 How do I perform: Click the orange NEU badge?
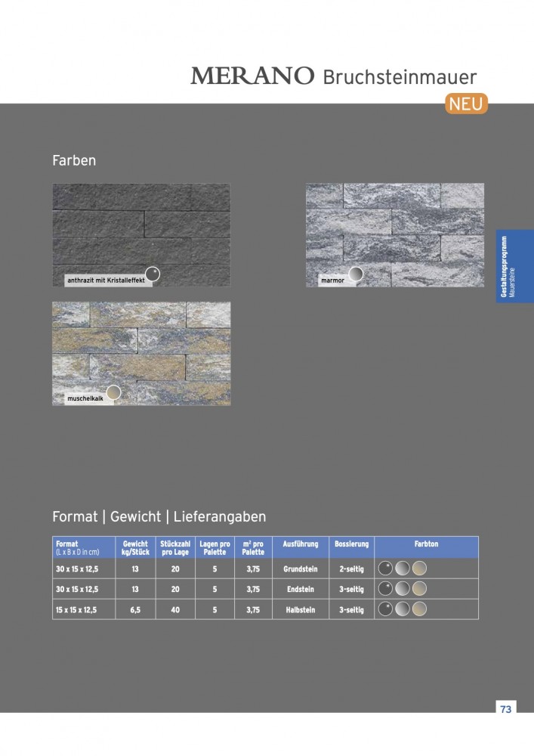click(466, 104)
